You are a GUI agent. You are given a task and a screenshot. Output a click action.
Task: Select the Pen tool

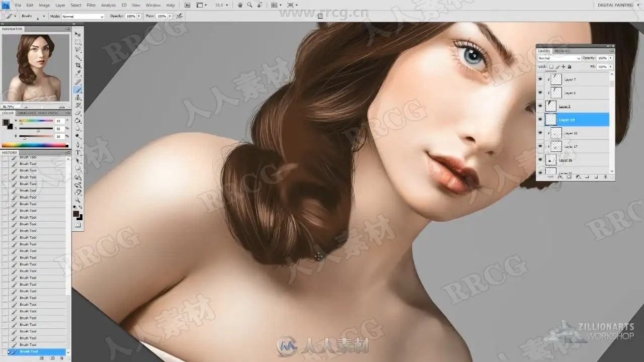click(78, 145)
